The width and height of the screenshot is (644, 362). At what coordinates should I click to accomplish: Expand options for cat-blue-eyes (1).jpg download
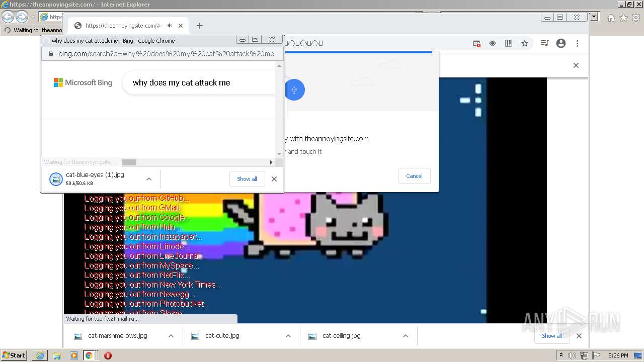pos(149,179)
